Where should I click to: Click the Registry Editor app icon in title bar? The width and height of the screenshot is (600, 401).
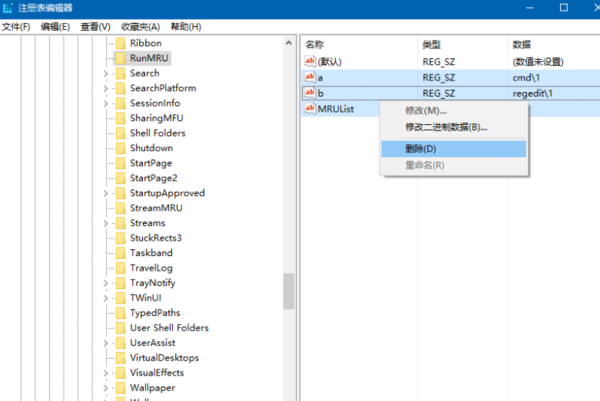coord(9,8)
